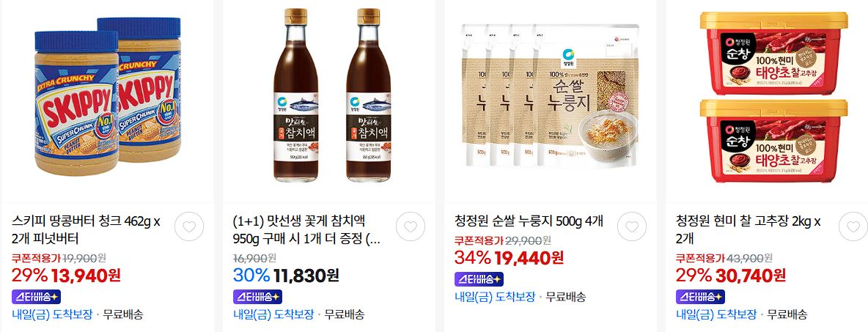Toggle wishlist heart for Skippy peanut butter
This screenshot has height=332, width=868.
pos(188,226)
